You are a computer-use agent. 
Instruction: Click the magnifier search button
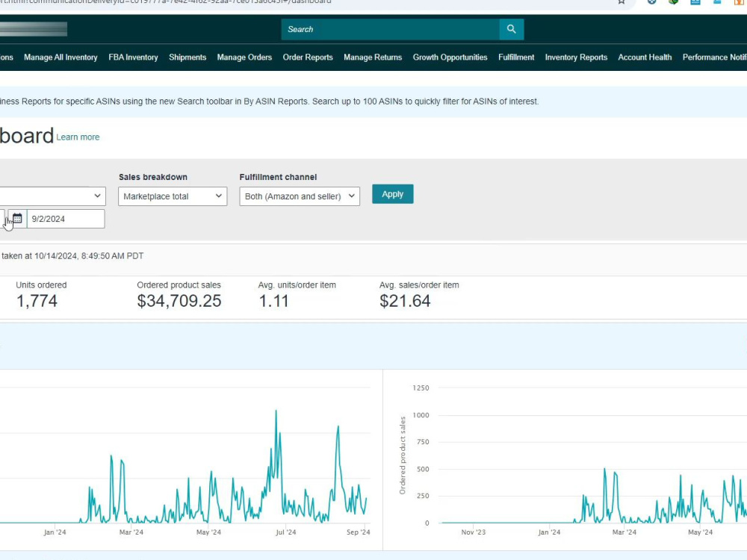click(x=511, y=29)
